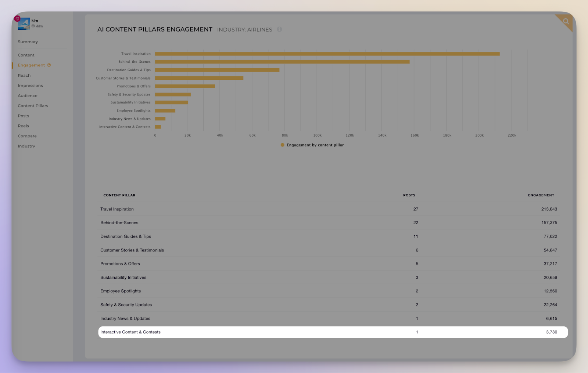Click Travel Inspiration table row name

(x=117, y=209)
